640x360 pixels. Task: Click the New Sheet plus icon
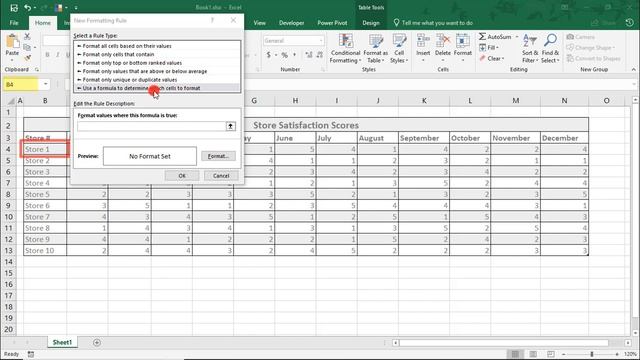tap(97, 342)
